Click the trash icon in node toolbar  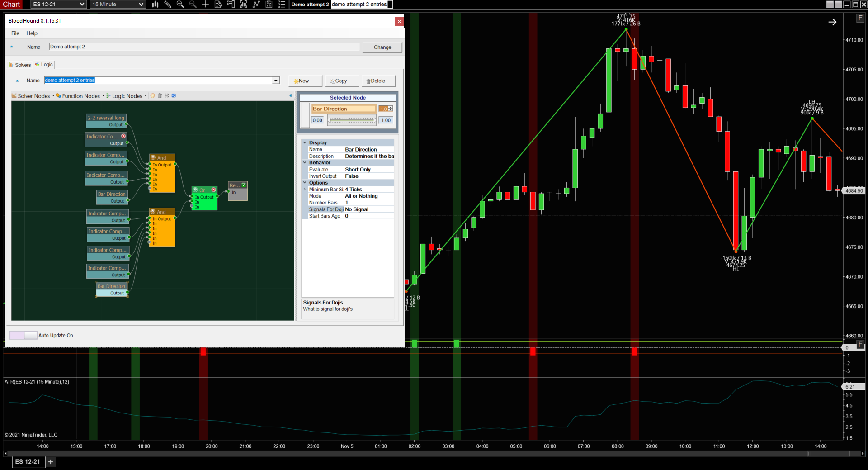[160, 96]
